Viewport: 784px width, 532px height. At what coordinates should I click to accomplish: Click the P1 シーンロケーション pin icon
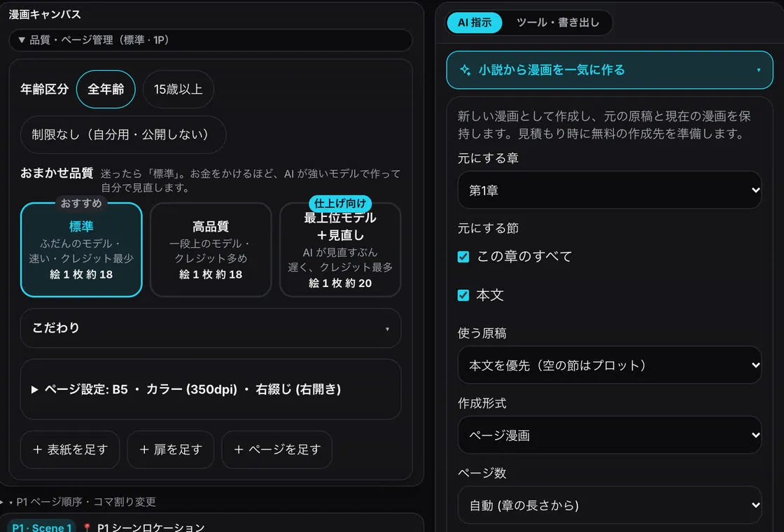[x=87, y=528]
